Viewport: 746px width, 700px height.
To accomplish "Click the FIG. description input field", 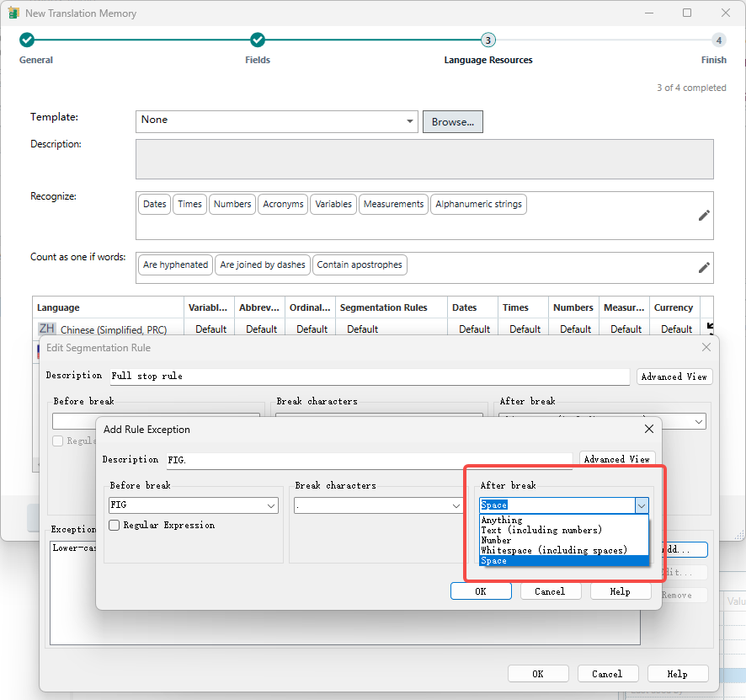I will 369,460.
